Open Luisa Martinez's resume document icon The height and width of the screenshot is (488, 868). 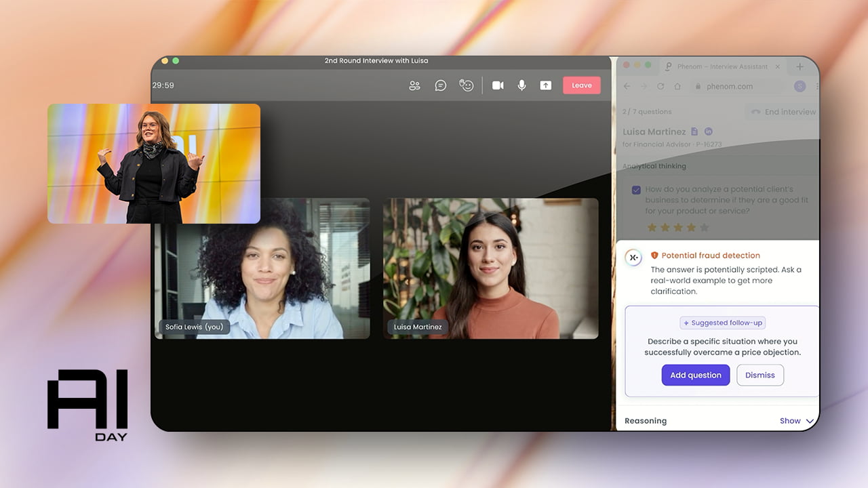click(x=694, y=131)
